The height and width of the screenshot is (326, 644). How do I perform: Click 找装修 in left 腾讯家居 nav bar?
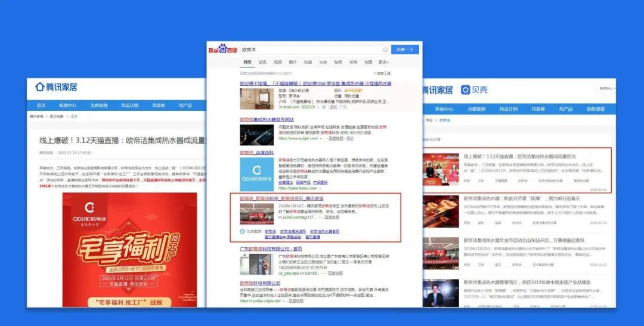point(159,105)
